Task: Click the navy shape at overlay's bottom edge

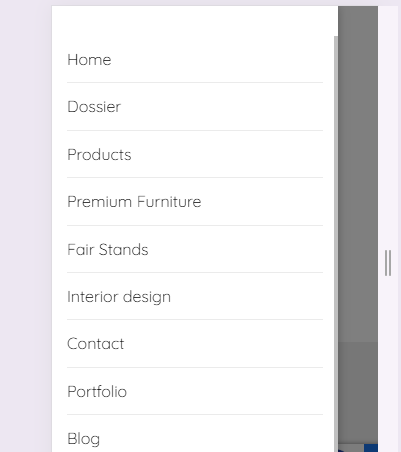Action: pos(343,450)
